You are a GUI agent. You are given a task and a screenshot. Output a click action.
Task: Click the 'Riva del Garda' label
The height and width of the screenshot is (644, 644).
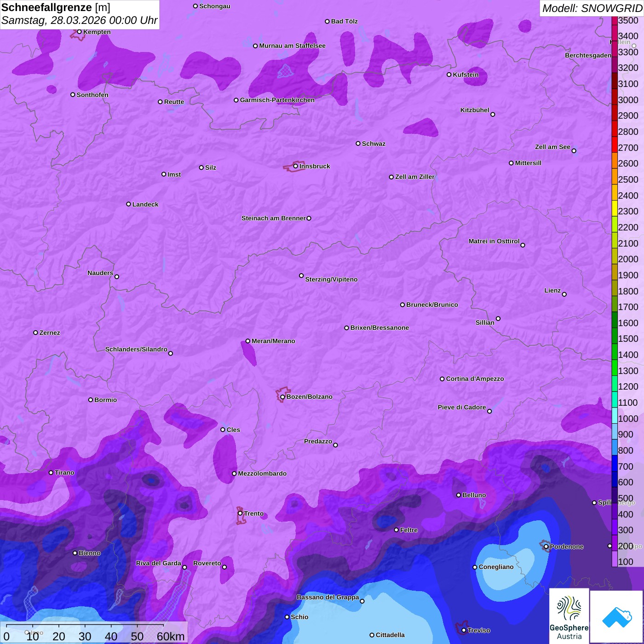[159, 563]
